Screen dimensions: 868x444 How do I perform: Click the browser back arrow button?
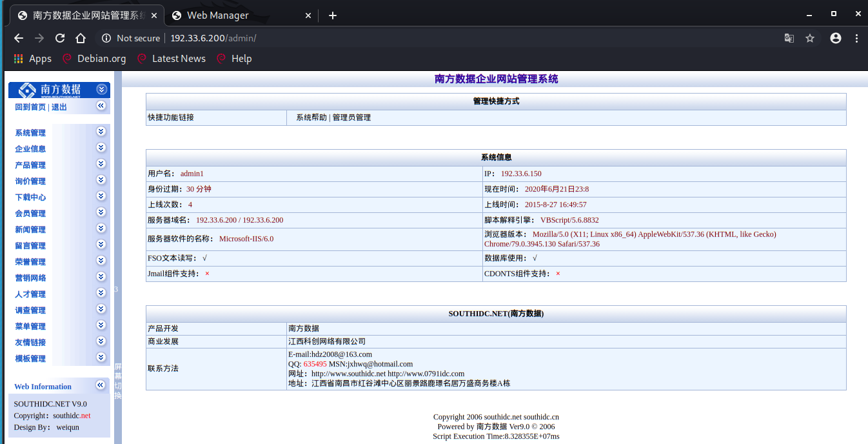click(x=18, y=38)
